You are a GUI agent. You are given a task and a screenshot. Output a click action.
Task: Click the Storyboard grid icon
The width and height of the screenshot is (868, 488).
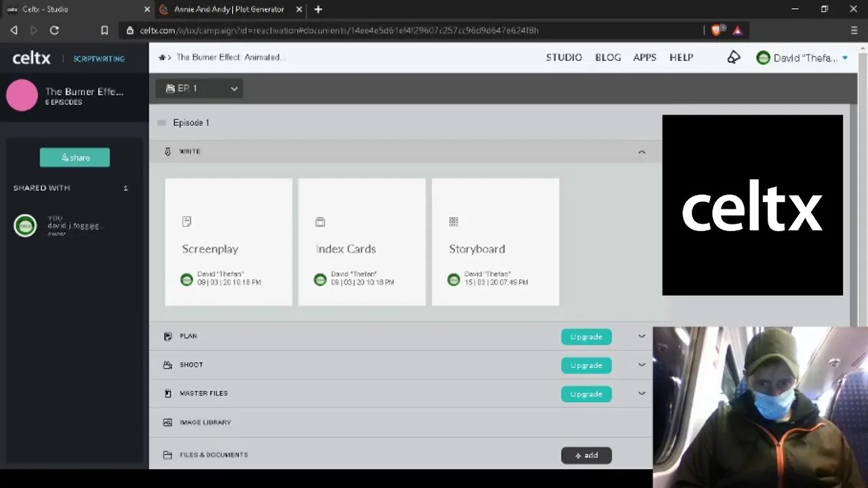tap(454, 222)
